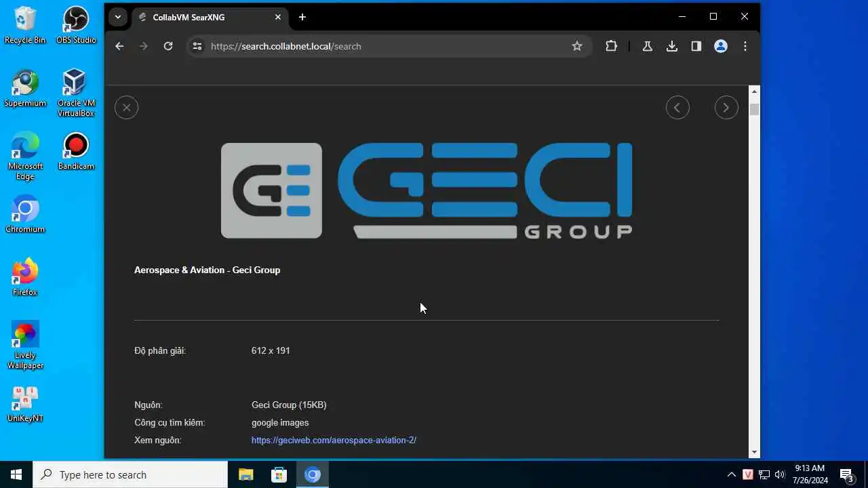
Task: Bookmark this page with star icon
Action: 577,46
